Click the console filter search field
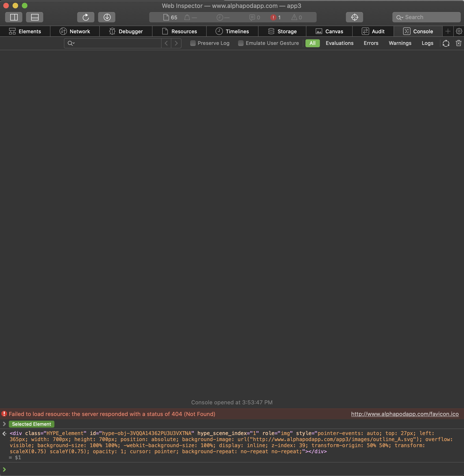Screen dimensions: 464x476 (x=113, y=43)
